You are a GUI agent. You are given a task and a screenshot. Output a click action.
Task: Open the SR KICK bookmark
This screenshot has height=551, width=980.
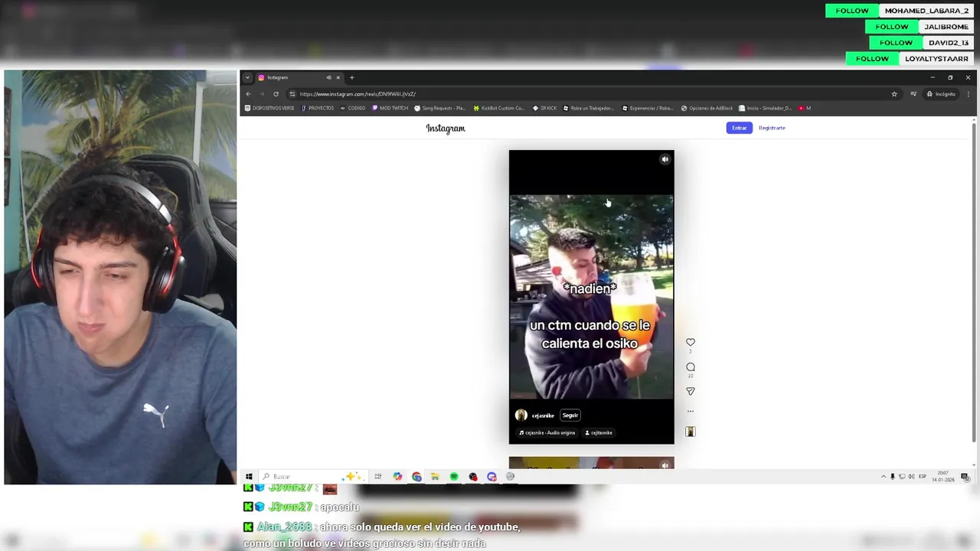tap(544, 108)
